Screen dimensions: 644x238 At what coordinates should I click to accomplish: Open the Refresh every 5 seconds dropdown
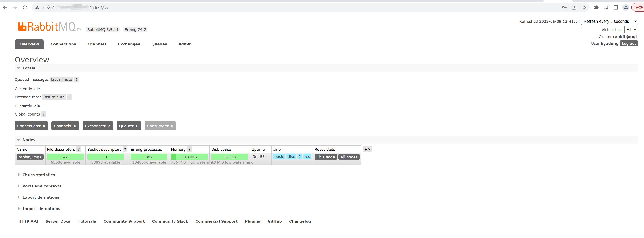(610, 21)
